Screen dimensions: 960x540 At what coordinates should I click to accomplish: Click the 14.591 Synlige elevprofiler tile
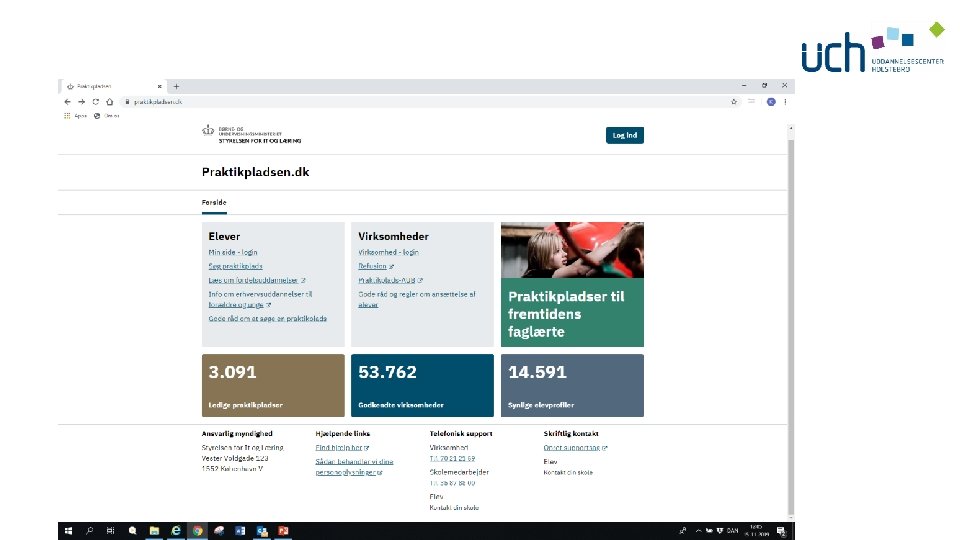point(572,385)
